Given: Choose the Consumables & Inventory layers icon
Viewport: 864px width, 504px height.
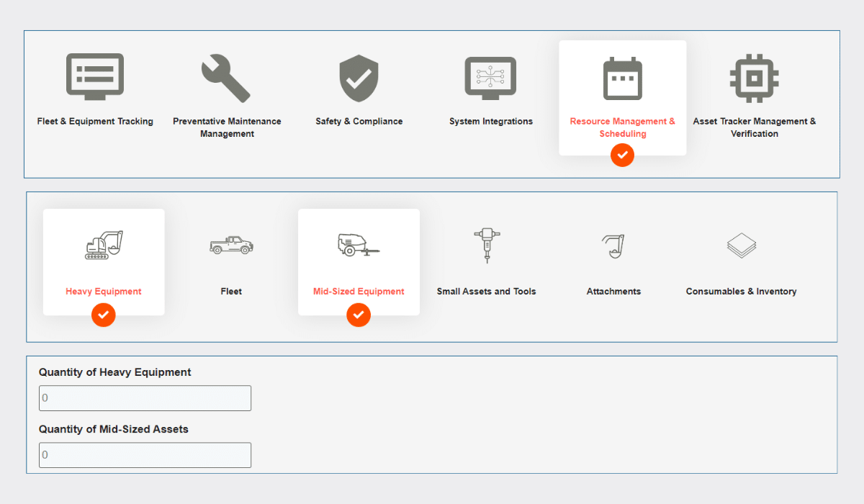Looking at the screenshot, I should click(x=741, y=246).
